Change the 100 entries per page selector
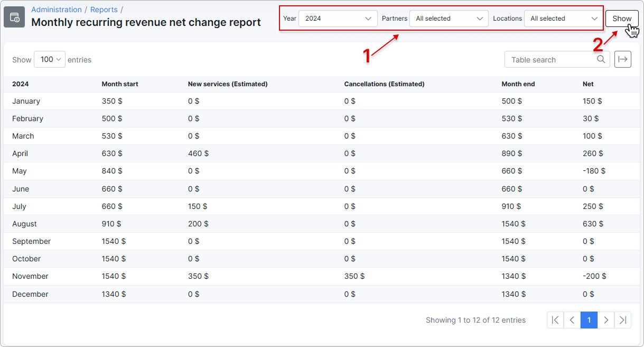 50,59
